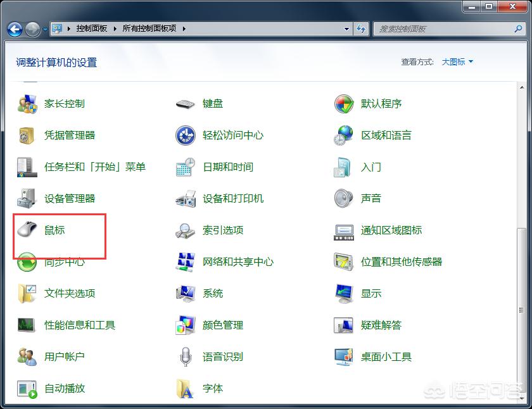Image resolution: width=532 pixels, height=409 pixels.
Task: Open the 字体 fonts folder icon
Action: [x=185, y=389]
